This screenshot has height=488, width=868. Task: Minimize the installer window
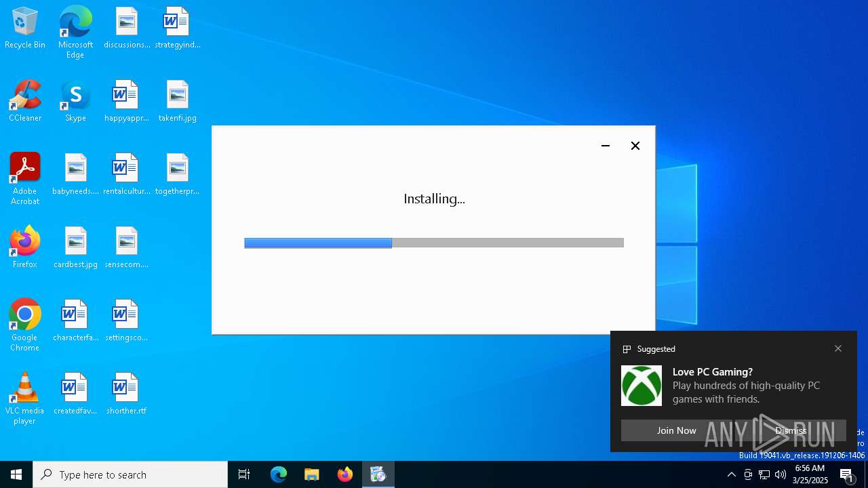tap(606, 146)
